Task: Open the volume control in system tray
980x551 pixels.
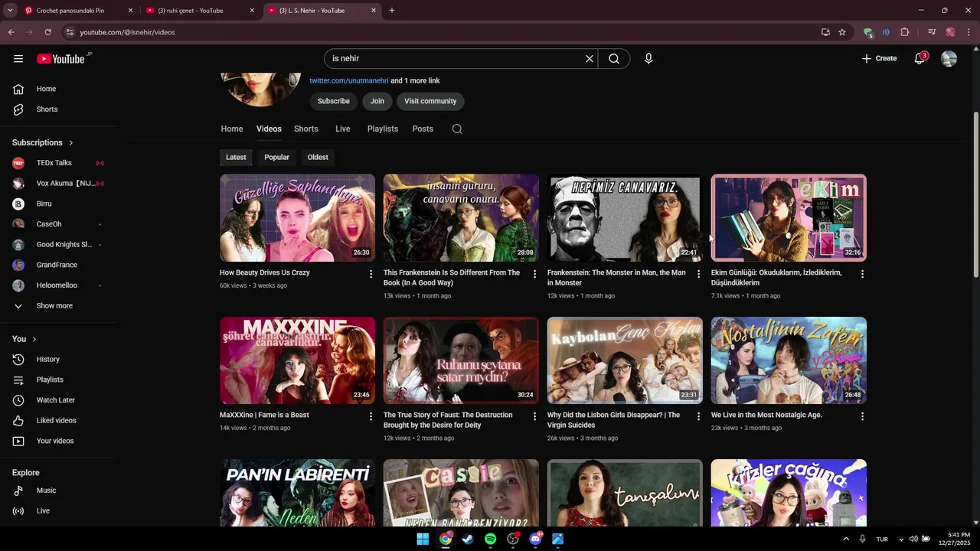Action: (x=913, y=539)
